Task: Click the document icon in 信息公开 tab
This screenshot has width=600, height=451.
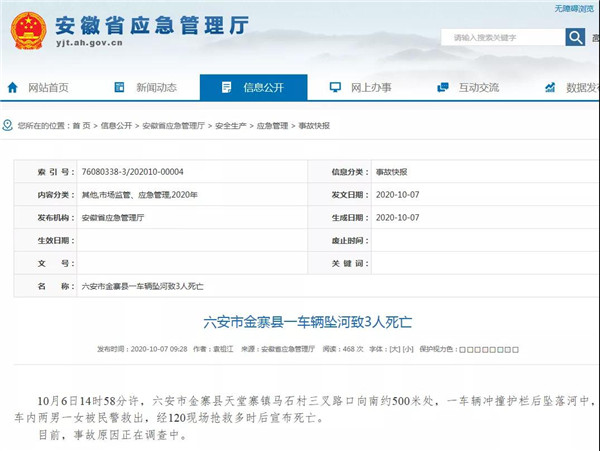Action: coord(228,88)
